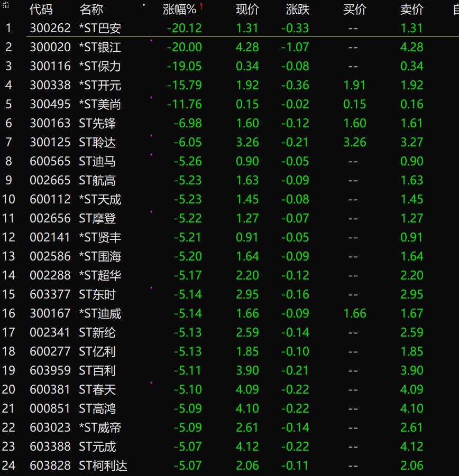Sort by the 涨幅% column header
Viewport: 459px width, 476px height.
pos(179,9)
